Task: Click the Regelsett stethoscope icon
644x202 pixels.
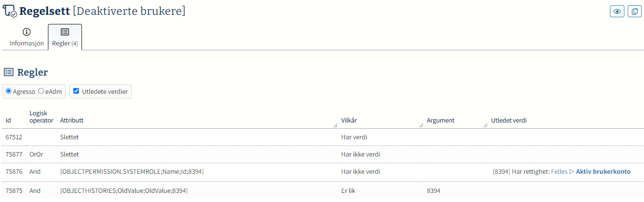Action: coord(10,11)
